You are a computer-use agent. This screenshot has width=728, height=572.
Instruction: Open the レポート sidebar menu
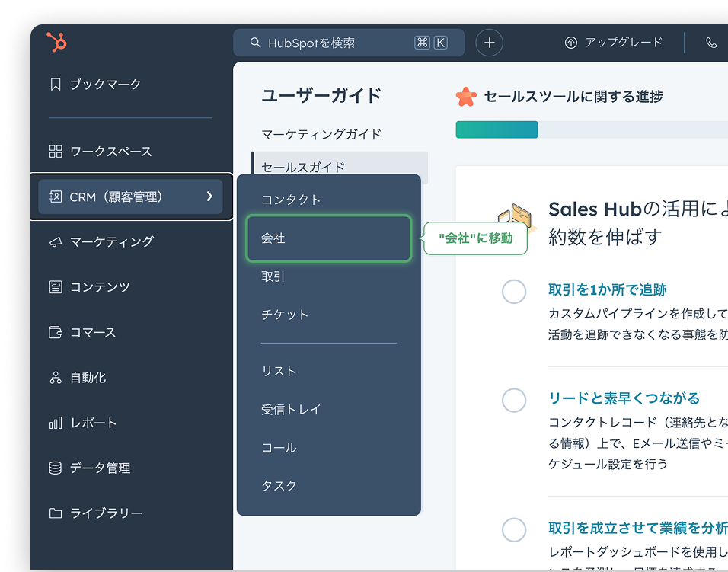click(94, 423)
